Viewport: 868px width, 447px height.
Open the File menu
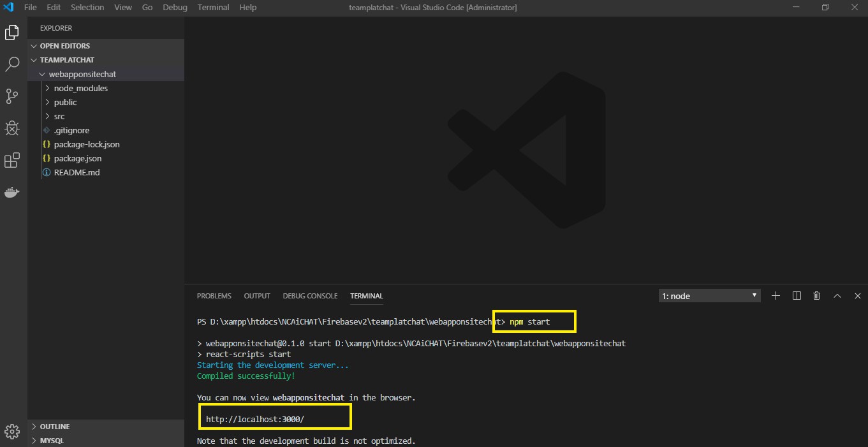click(30, 8)
